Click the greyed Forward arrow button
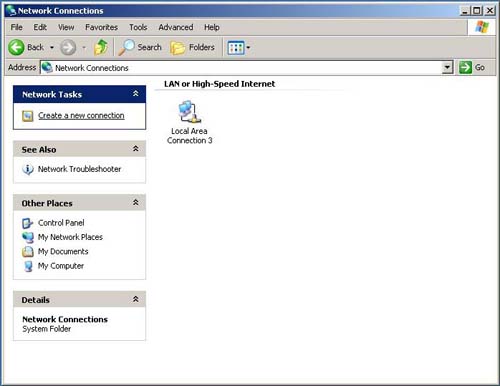Image resolution: width=500 pixels, height=386 pixels. point(68,47)
